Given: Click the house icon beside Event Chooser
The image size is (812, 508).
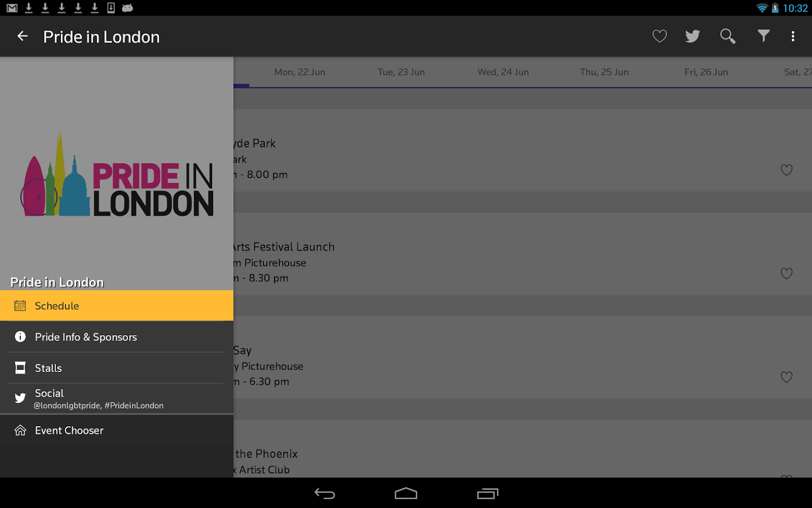Looking at the screenshot, I should pos(20,431).
